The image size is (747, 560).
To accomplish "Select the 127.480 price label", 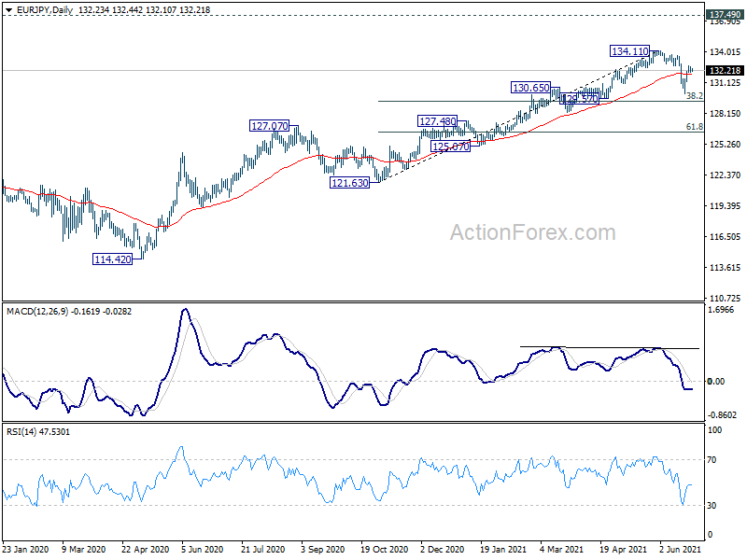I will tap(437, 121).
